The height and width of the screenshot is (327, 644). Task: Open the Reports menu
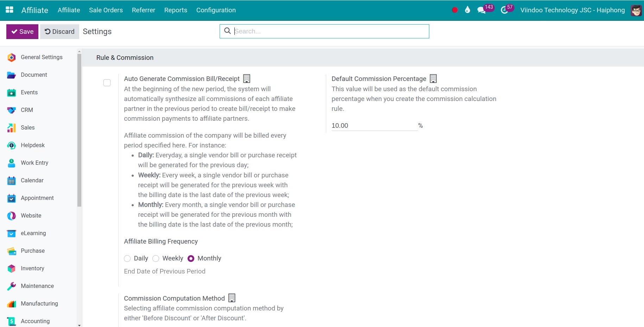coord(176,10)
